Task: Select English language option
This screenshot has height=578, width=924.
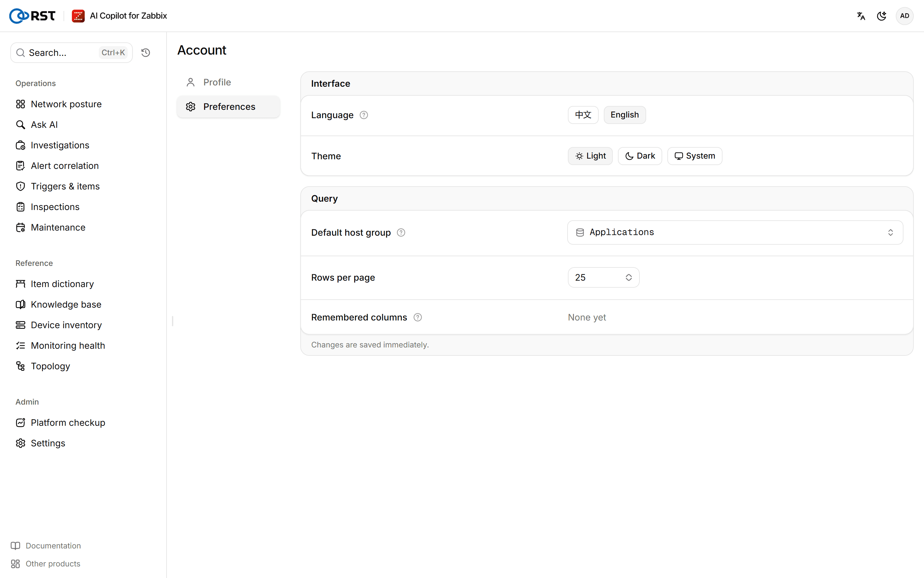Action: click(x=625, y=115)
